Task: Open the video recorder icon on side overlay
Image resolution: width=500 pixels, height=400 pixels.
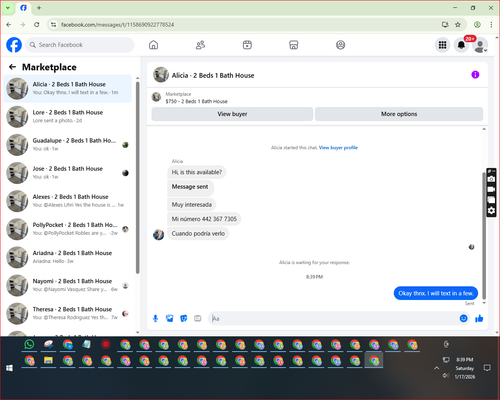Action: (491, 189)
